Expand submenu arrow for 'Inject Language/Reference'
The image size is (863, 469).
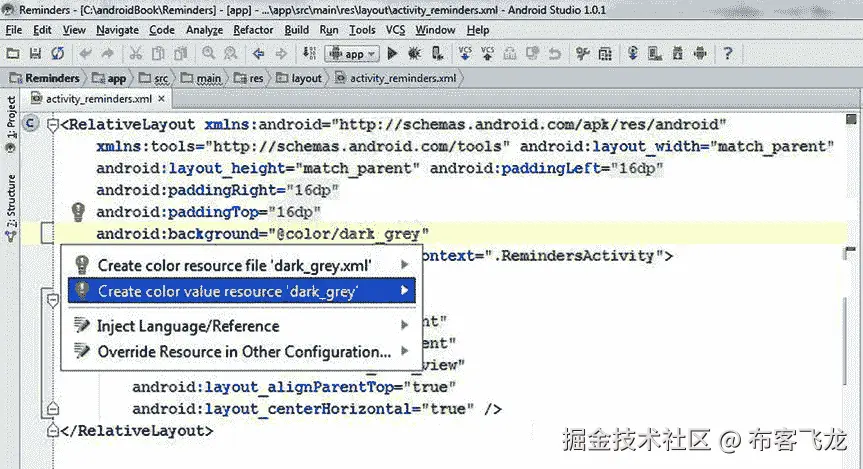405,325
